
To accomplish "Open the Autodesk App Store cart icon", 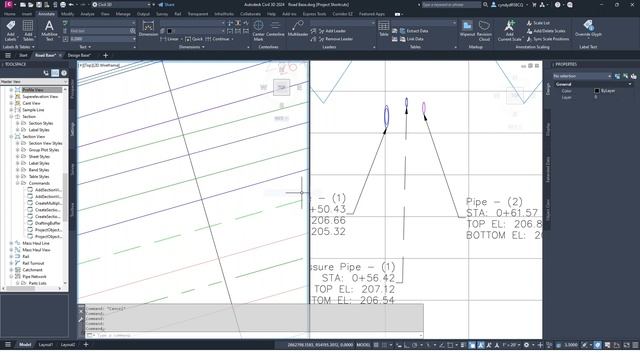I will point(534,4).
